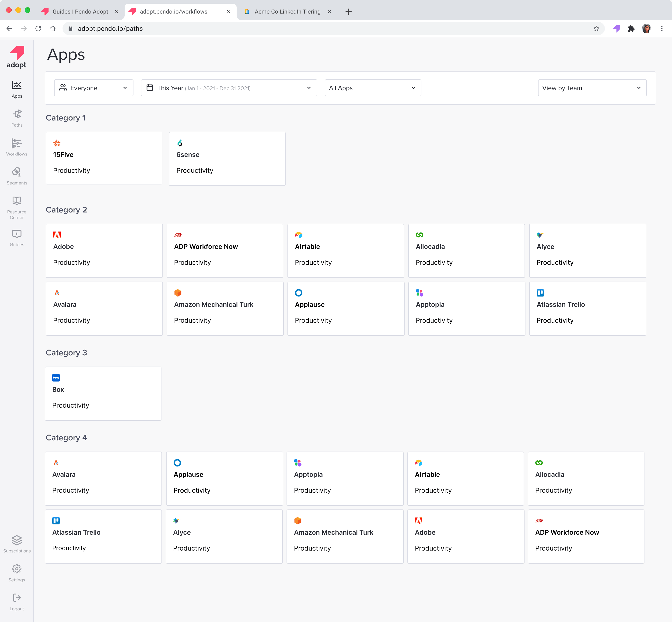Open a new browser tab
This screenshot has width=672, height=622.
click(349, 12)
